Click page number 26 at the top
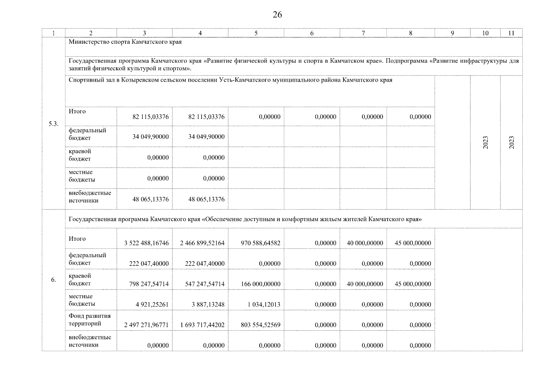The image size is (555, 392). coord(277,15)
